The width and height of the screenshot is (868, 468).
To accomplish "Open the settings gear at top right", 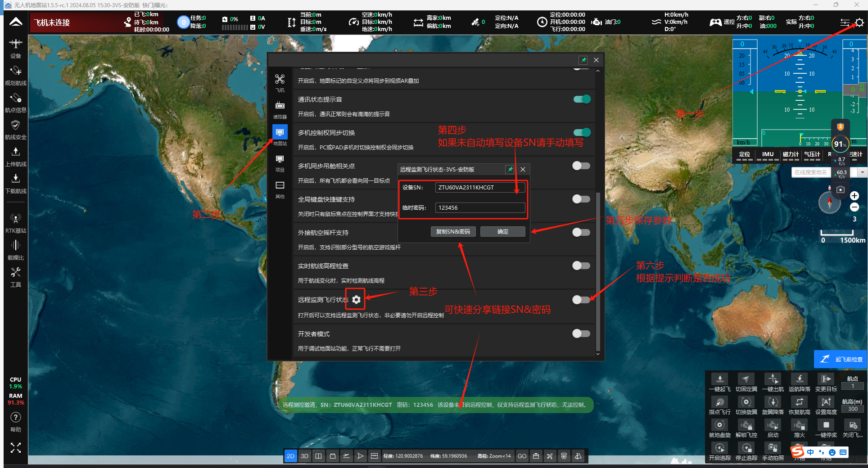I will (x=859, y=22).
